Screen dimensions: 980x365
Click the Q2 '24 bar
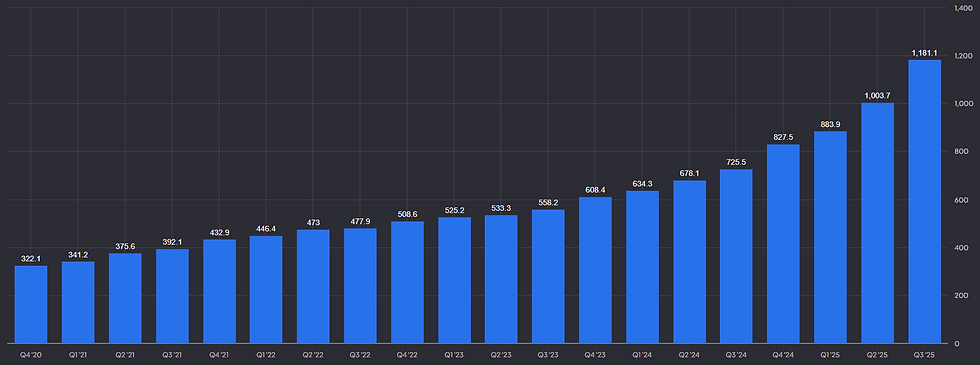pos(689,262)
